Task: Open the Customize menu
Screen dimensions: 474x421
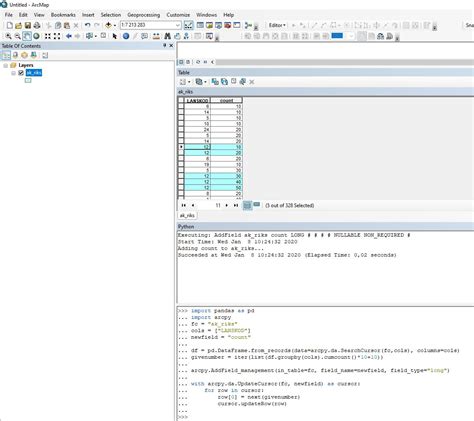Action: tap(178, 15)
